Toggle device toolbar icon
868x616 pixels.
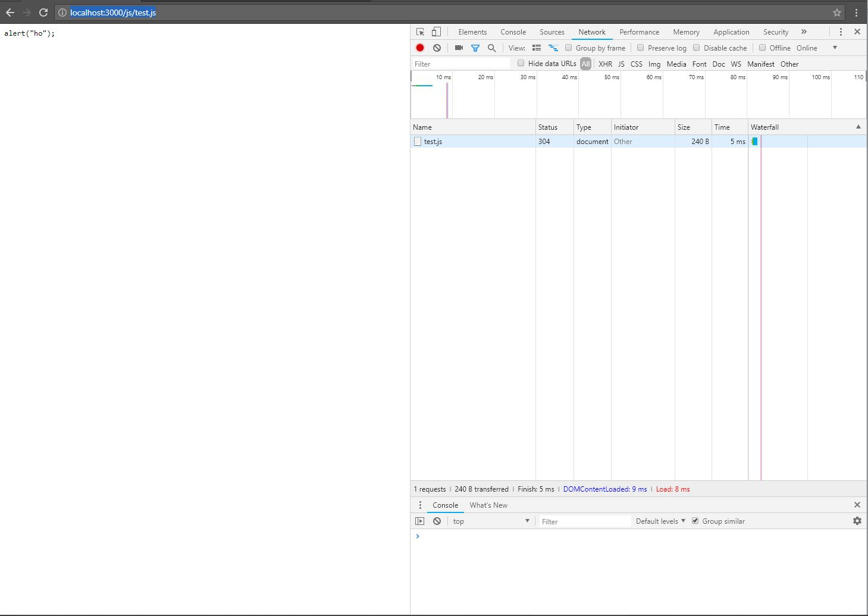point(436,32)
